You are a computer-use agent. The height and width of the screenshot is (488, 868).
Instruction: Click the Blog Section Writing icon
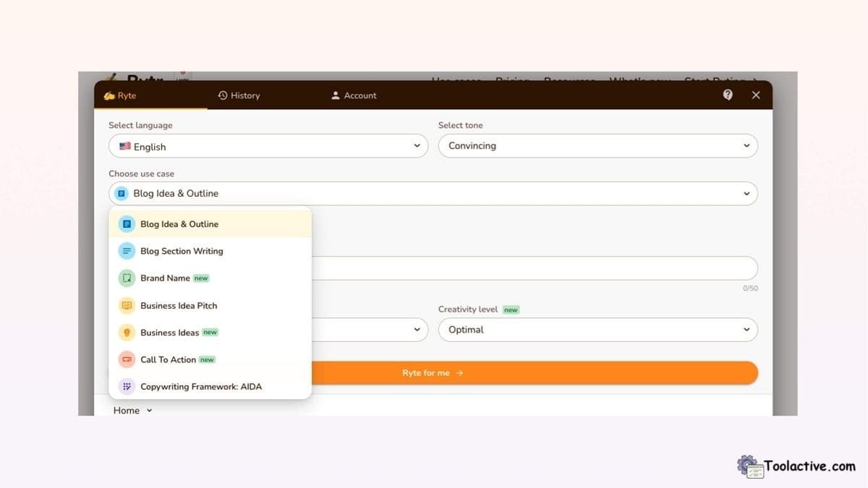point(126,251)
